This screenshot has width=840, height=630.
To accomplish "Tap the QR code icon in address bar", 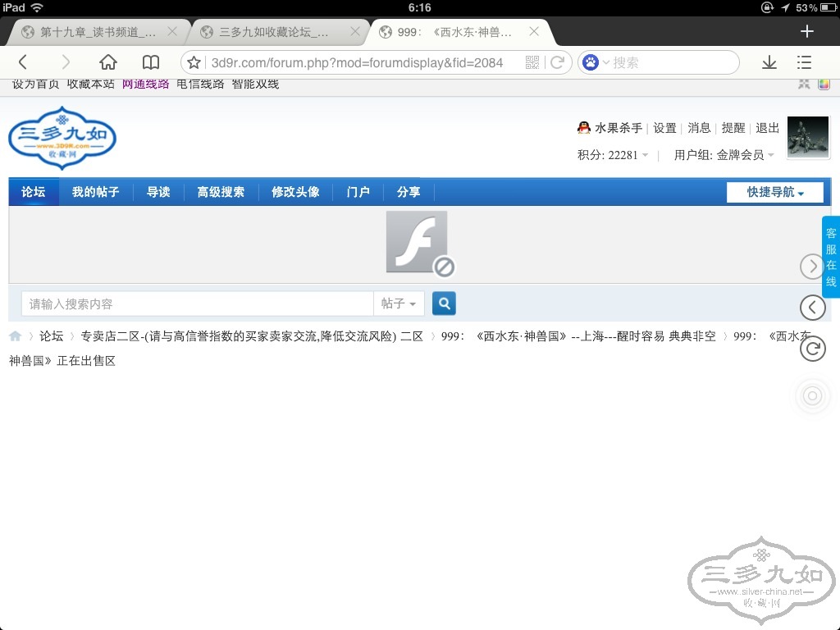I will pyautogui.click(x=532, y=62).
